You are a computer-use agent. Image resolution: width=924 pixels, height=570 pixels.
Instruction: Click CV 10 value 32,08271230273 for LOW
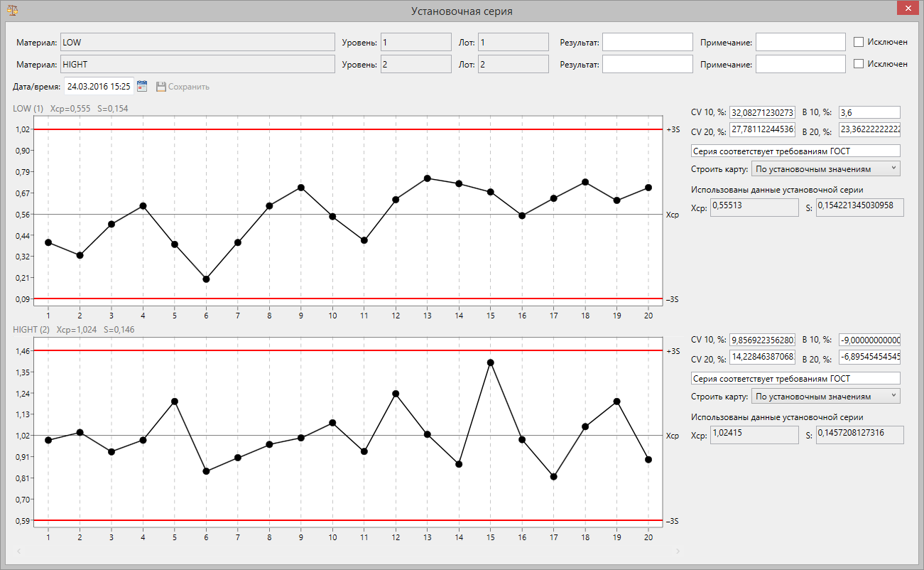(762, 112)
